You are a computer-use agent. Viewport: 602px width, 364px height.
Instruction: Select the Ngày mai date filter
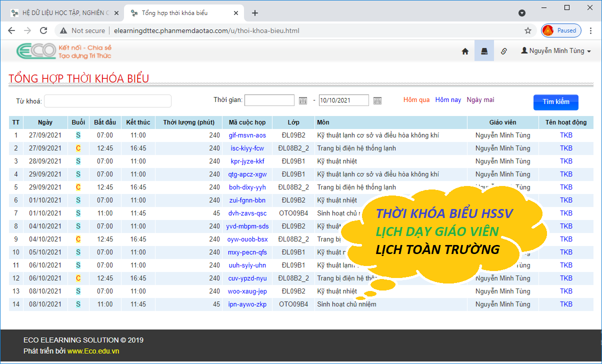pyautogui.click(x=480, y=100)
